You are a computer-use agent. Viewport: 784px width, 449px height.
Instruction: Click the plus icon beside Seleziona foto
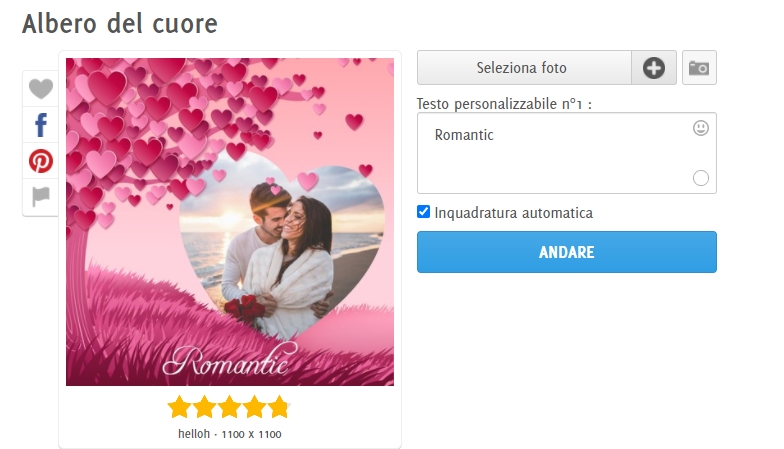[654, 68]
